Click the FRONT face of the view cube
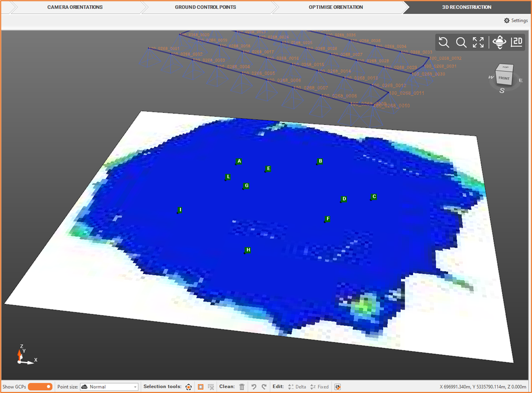The height and width of the screenshot is (393, 532). pyautogui.click(x=503, y=78)
